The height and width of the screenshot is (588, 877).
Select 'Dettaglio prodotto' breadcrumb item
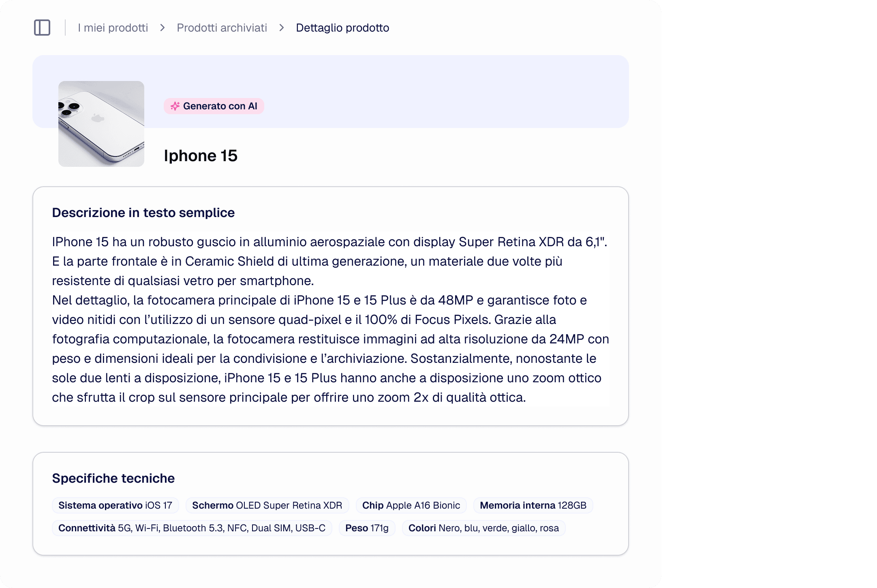[x=342, y=28]
